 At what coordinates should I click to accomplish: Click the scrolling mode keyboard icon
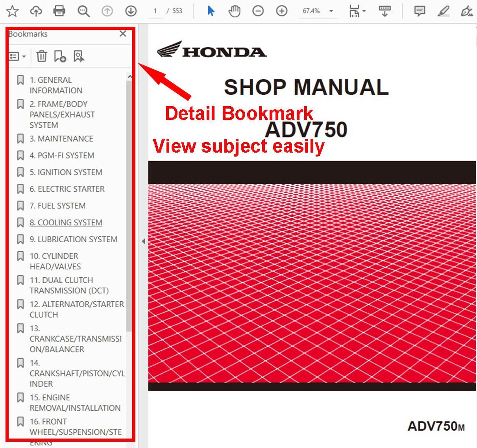click(x=385, y=11)
